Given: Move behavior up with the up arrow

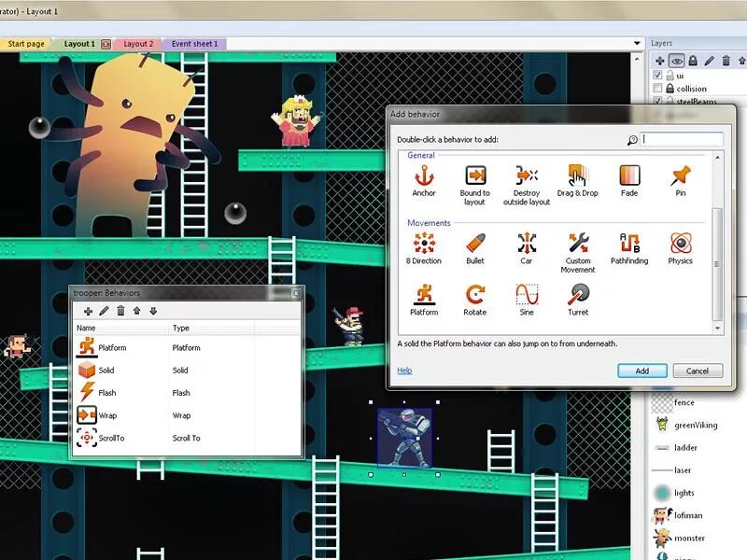Looking at the screenshot, I should (x=136, y=311).
